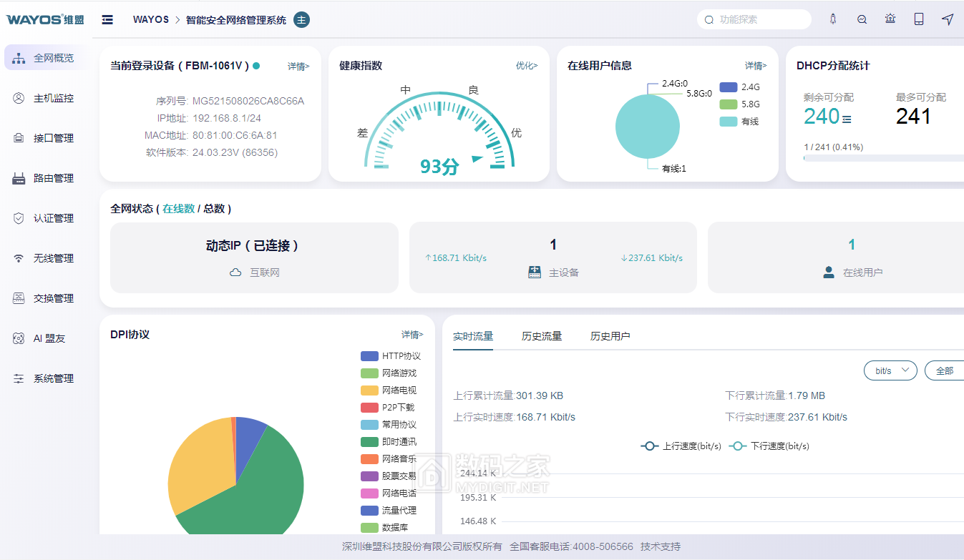Click the 动态IP（已连接）internet card
The width and height of the screenshot is (964, 560).
coord(254,257)
